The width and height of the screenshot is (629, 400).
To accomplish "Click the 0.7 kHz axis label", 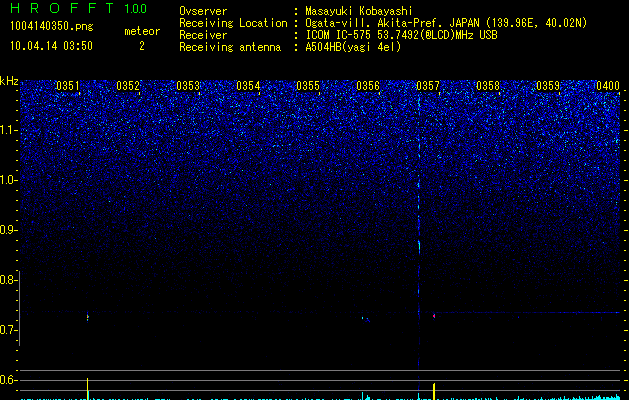I will point(8,330).
